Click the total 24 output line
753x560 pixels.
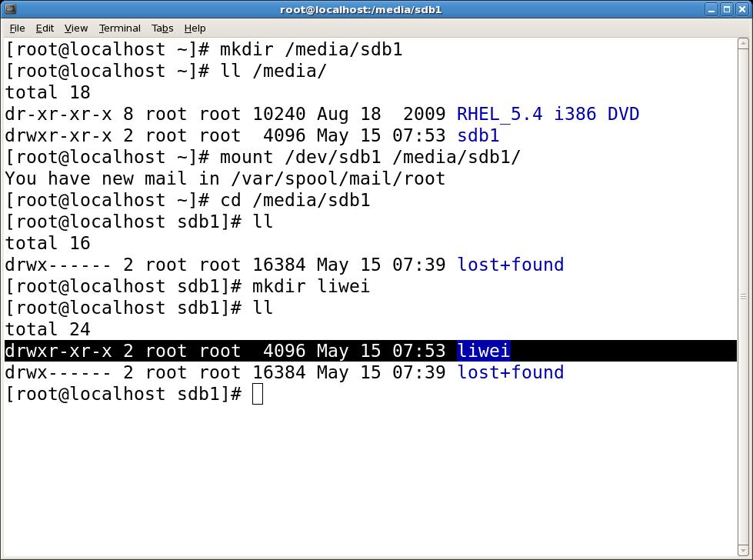(48, 329)
